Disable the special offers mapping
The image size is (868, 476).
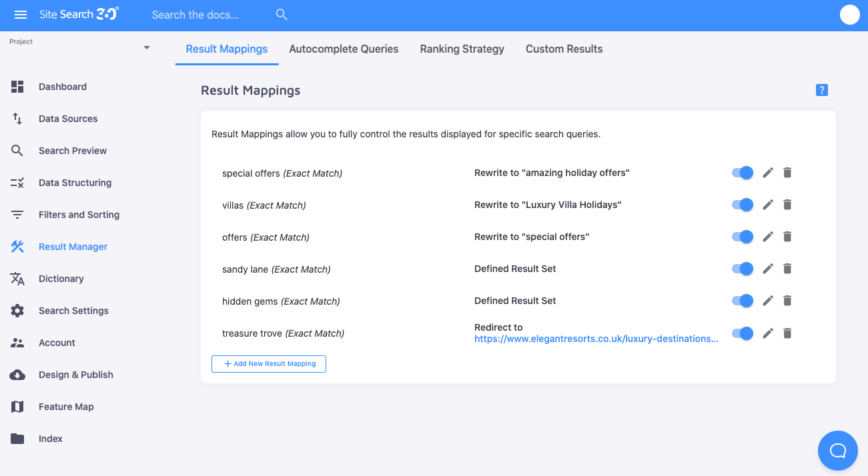(742, 173)
